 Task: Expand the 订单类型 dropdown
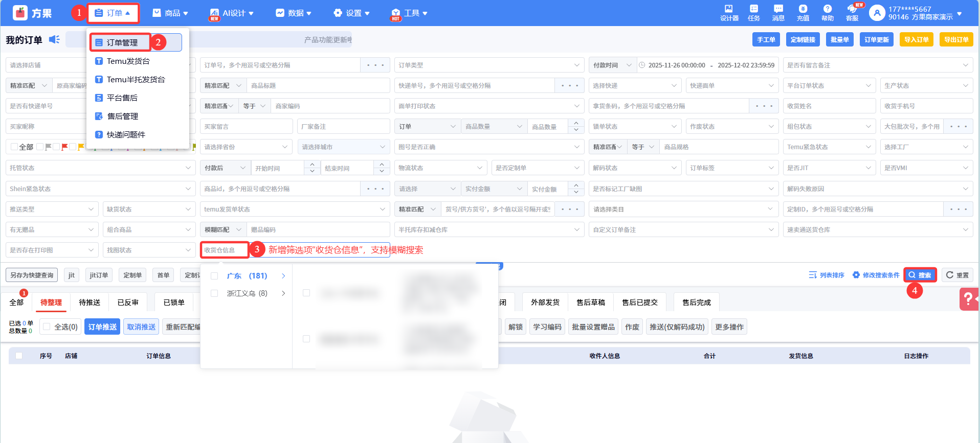[x=488, y=65]
